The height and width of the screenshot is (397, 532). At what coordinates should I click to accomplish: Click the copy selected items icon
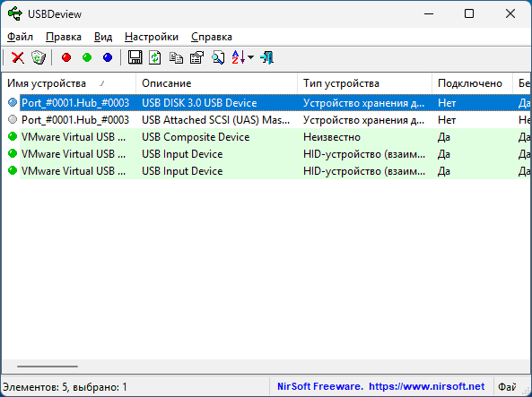pyautogui.click(x=176, y=57)
